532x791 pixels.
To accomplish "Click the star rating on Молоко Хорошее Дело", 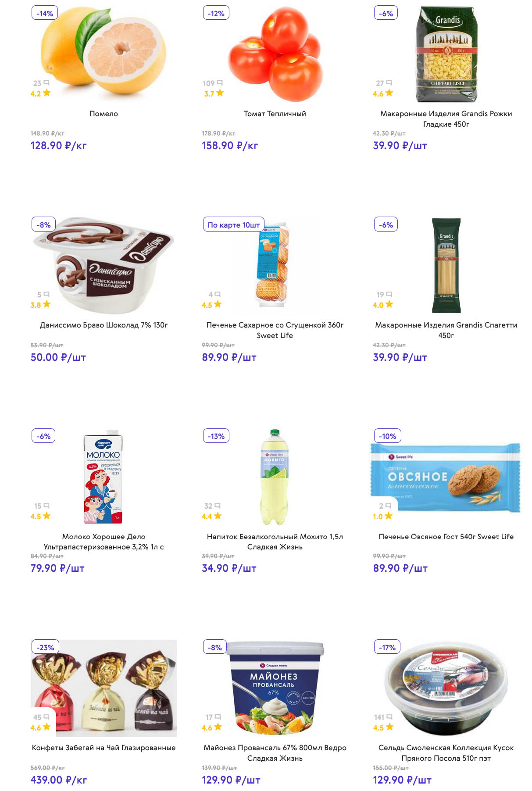I will click(x=46, y=516).
